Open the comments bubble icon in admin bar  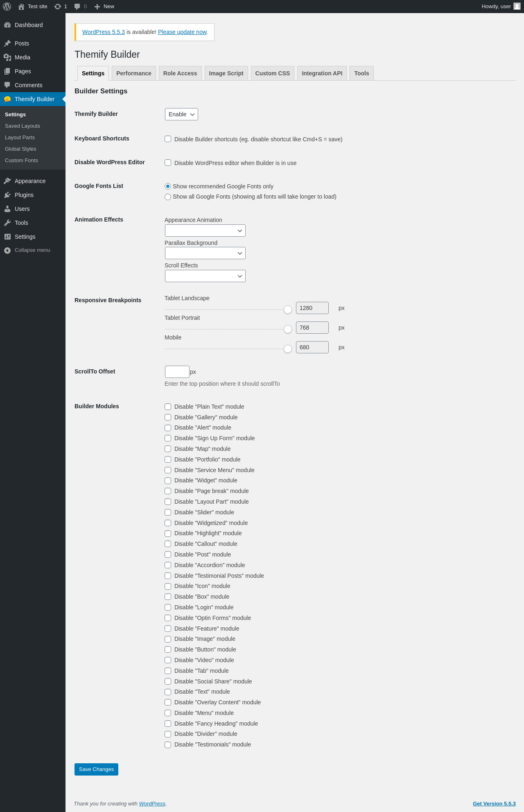77,7
